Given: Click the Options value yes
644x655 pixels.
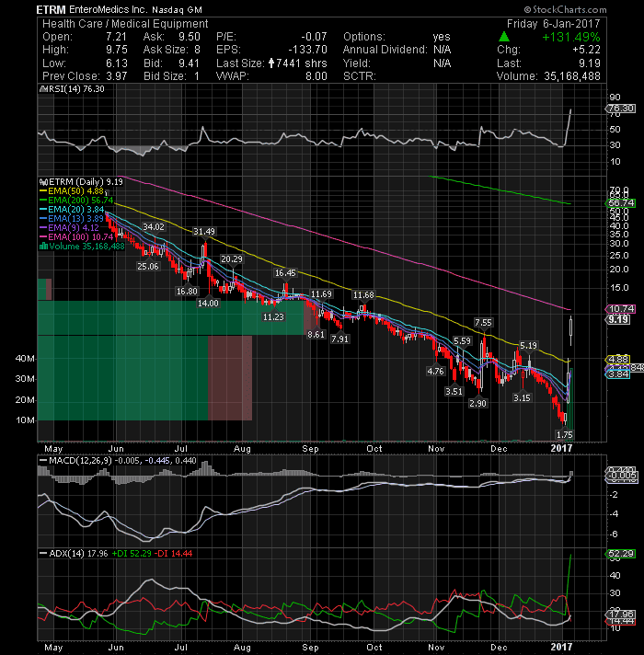Looking at the screenshot, I should coord(442,37).
